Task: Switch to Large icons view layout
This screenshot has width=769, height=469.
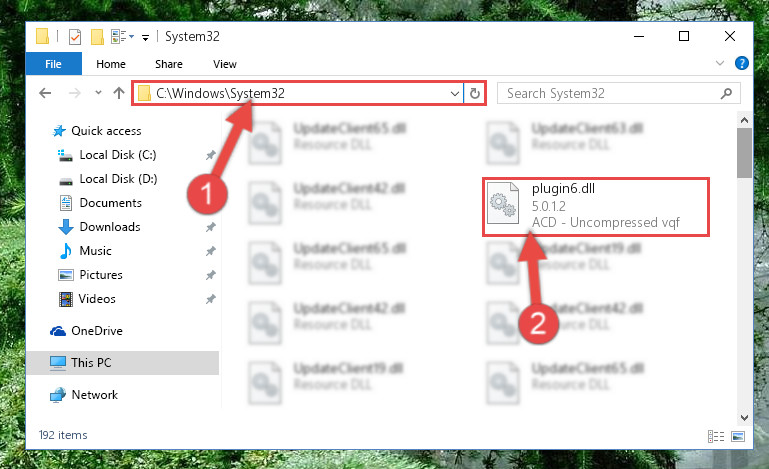Action: [738, 436]
